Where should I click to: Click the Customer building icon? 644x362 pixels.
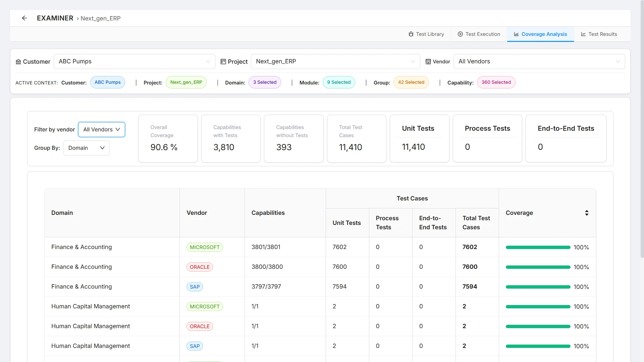[18, 62]
